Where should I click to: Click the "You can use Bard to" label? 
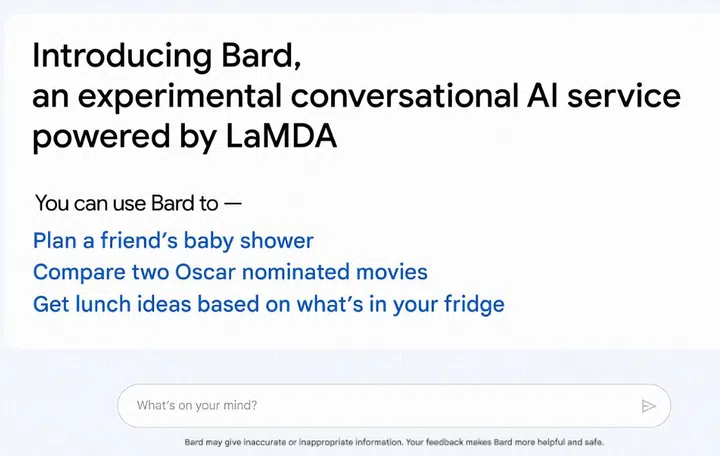(138, 204)
